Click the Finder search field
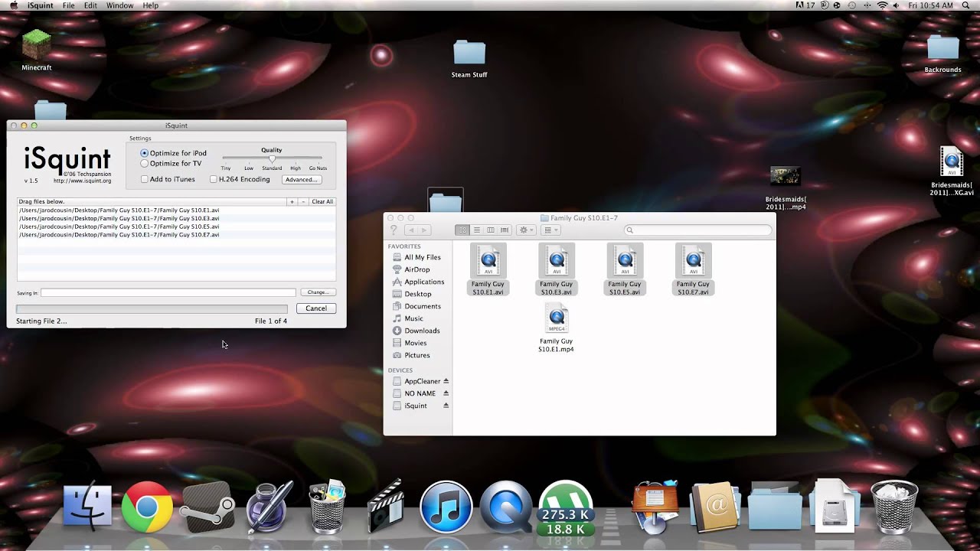Screen dimensions: 980x551 pos(697,230)
